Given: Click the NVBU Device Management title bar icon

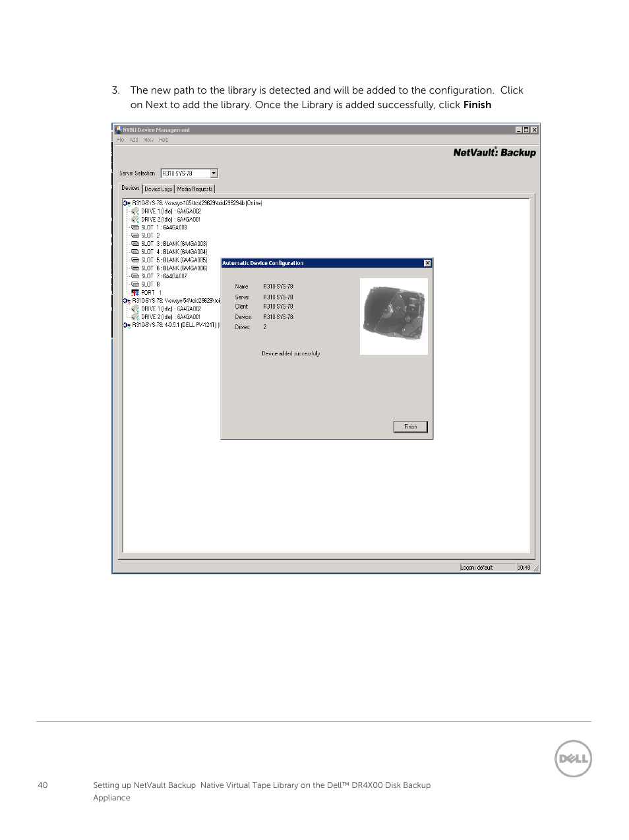Looking at the screenshot, I should [x=119, y=130].
